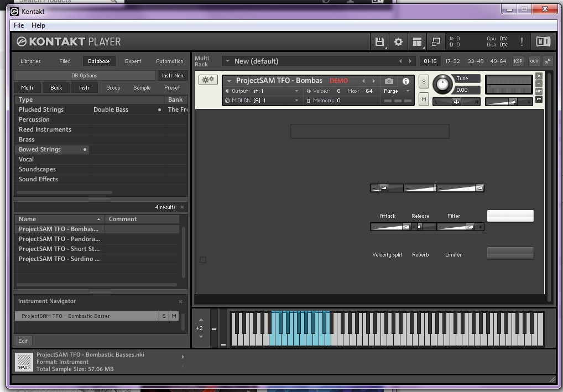The width and height of the screenshot is (563, 392).
Task: Remove instrument with small X button
Action: (539, 76)
